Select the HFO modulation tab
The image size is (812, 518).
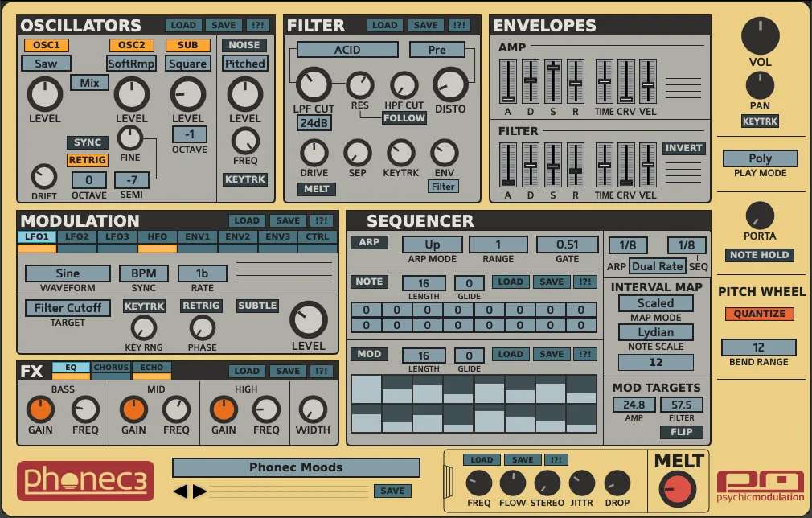[x=158, y=236]
